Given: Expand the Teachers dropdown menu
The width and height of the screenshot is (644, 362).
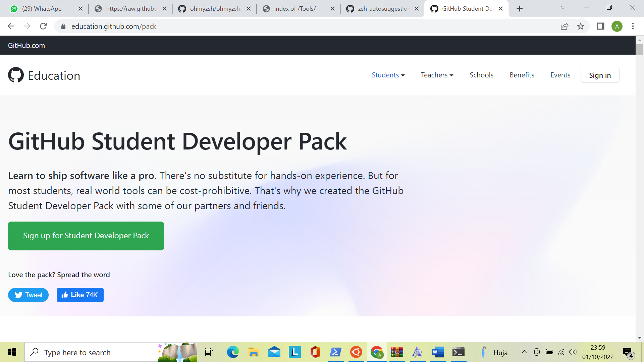Looking at the screenshot, I should [x=437, y=75].
